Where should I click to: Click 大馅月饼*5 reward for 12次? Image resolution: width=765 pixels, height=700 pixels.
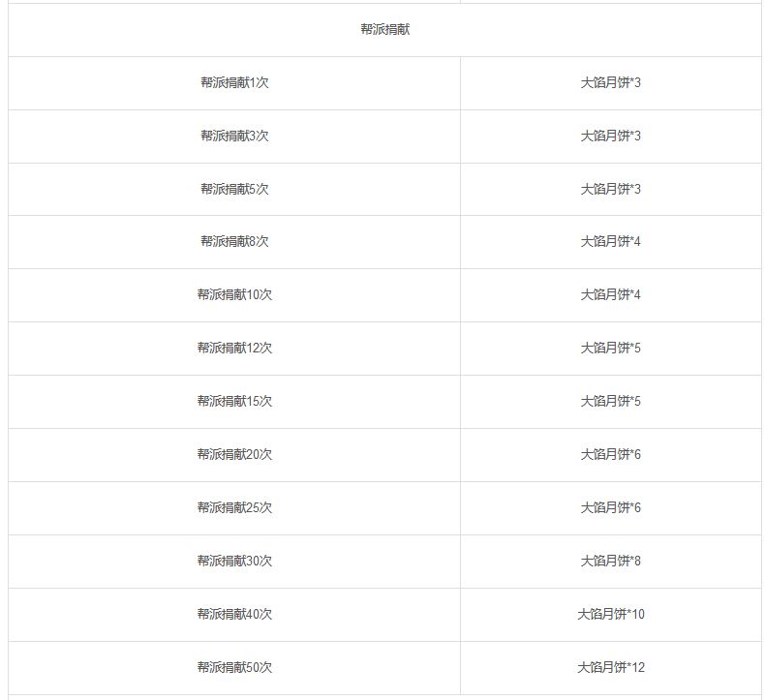(x=611, y=349)
